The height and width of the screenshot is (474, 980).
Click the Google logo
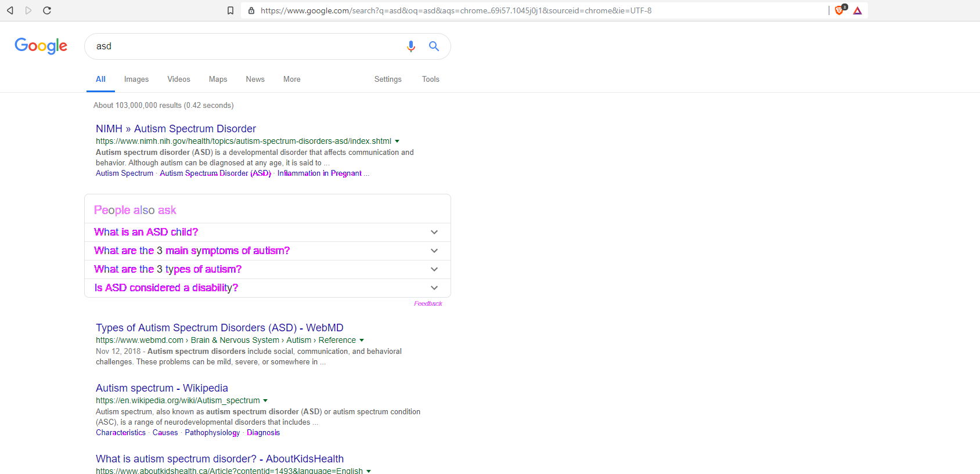[x=41, y=46]
